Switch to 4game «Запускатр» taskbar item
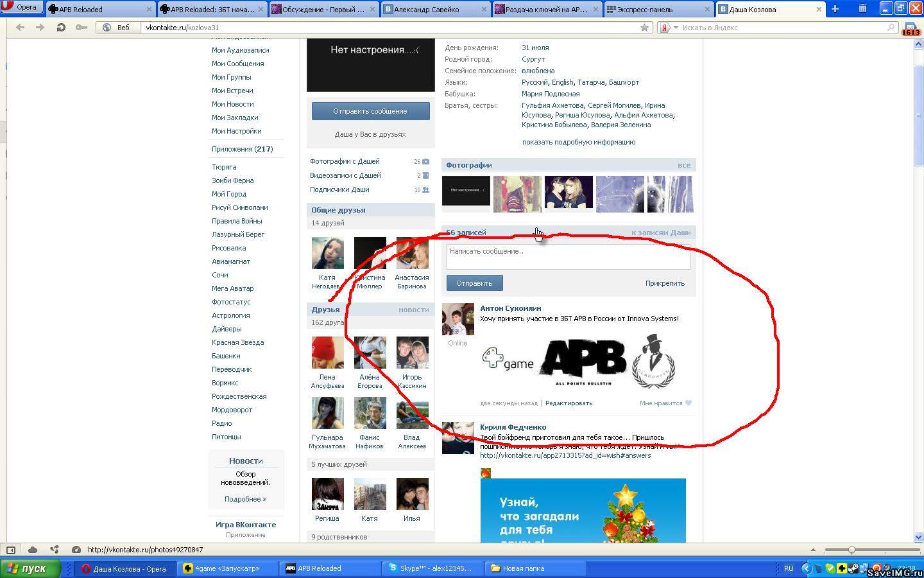Viewport: 924px width, 578px height. coord(227,568)
